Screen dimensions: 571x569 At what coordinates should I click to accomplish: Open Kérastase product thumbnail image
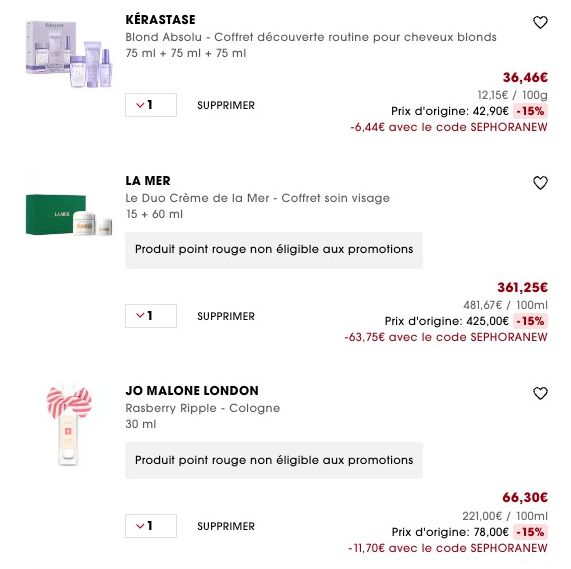tap(69, 54)
